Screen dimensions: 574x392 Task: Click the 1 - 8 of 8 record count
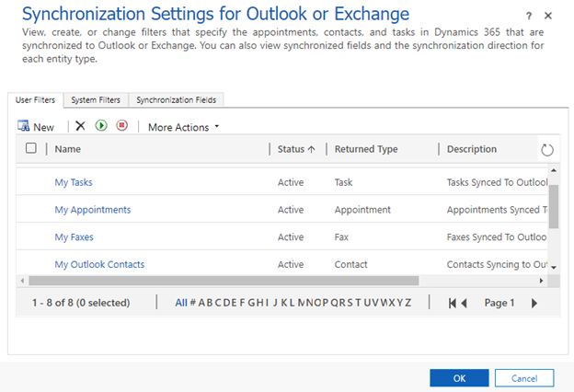click(81, 303)
